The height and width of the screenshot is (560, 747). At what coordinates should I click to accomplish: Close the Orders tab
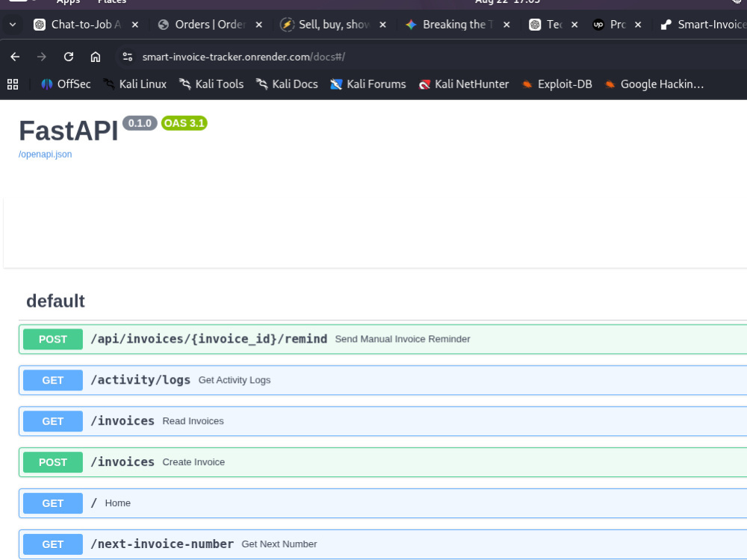[x=258, y=25]
